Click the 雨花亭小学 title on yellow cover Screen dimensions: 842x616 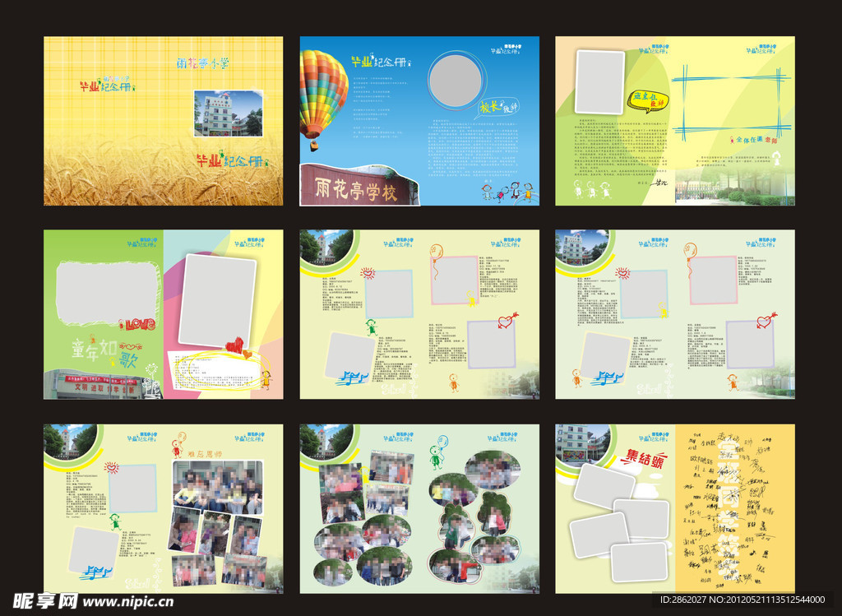click(x=203, y=63)
